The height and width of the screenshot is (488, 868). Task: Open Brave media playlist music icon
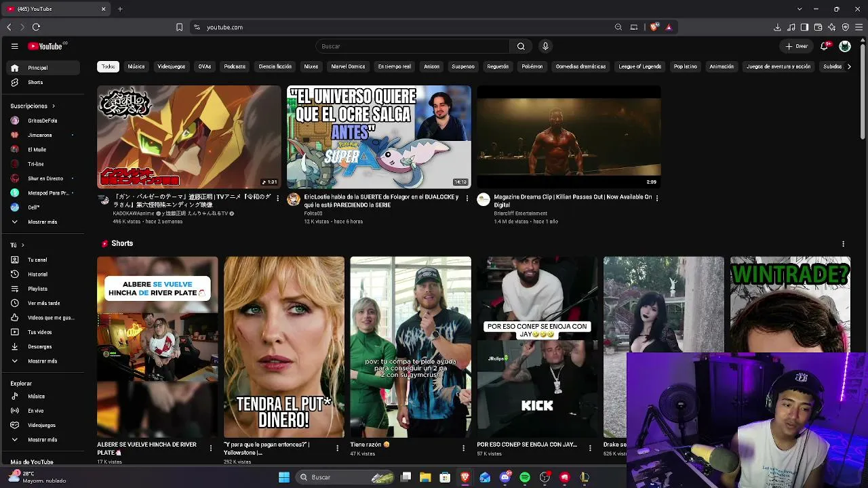791,27
